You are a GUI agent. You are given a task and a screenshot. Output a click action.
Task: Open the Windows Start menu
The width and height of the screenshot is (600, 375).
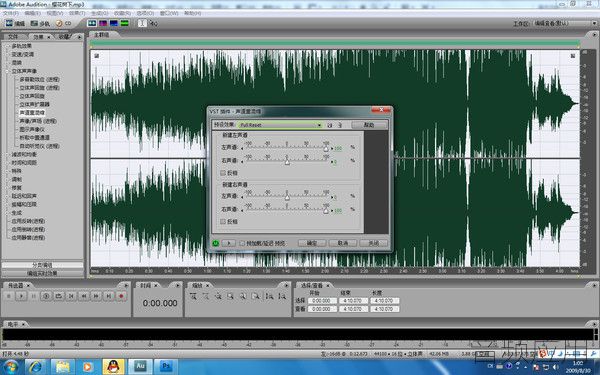(10, 367)
